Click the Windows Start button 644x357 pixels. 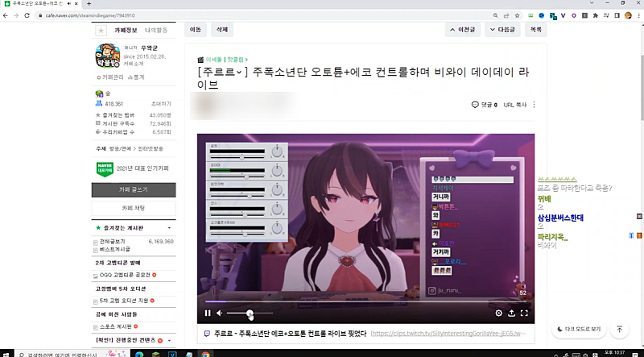coord(6,354)
